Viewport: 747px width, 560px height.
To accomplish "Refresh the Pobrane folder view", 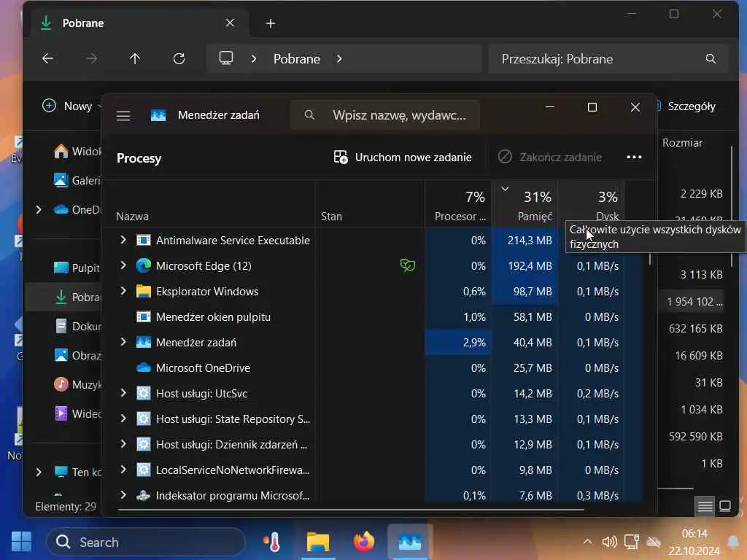I will pyautogui.click(x=179, y=58).
